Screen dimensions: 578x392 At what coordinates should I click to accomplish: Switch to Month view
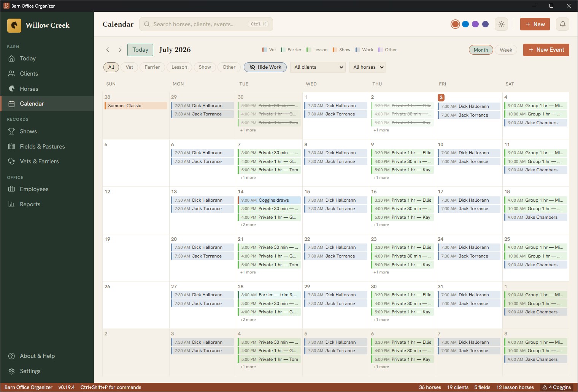(481, 50)
